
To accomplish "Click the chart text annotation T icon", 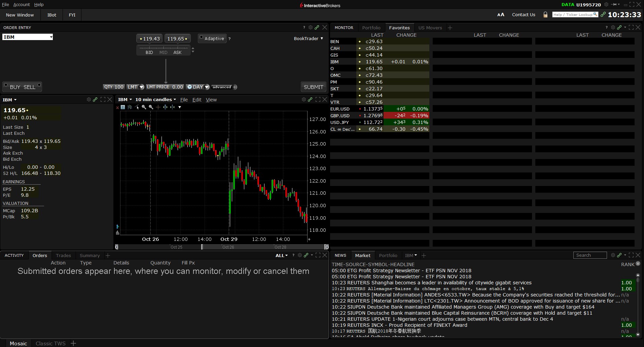I will [123, 107].
